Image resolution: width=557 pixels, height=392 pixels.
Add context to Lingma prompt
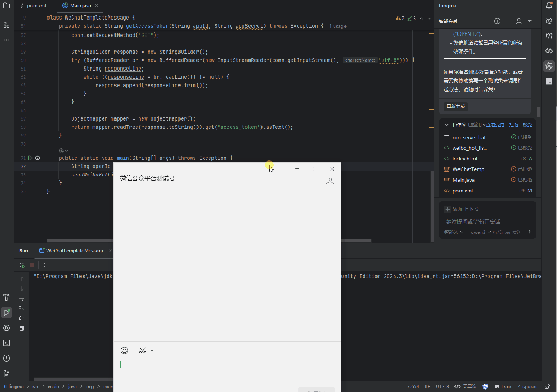tap(462, 209)
